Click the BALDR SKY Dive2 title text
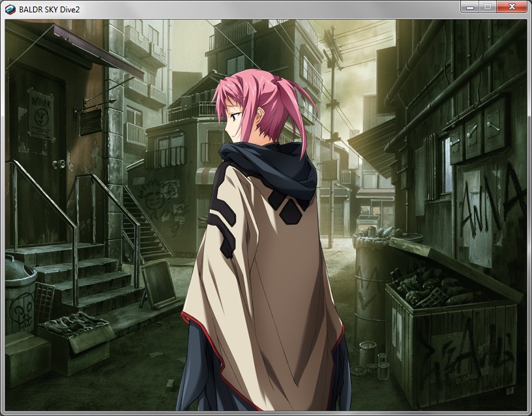 click(49, 10)
